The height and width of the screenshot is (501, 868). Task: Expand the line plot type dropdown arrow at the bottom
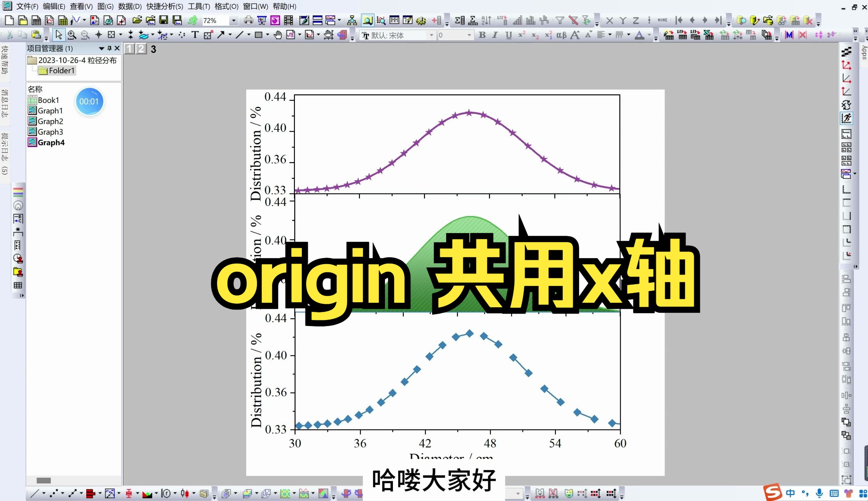coord(43,493)
